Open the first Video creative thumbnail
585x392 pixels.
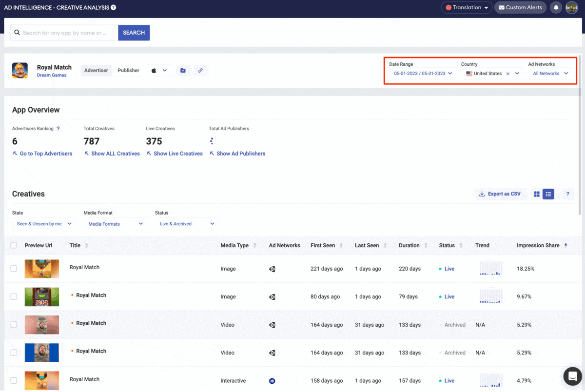[42, 325]
